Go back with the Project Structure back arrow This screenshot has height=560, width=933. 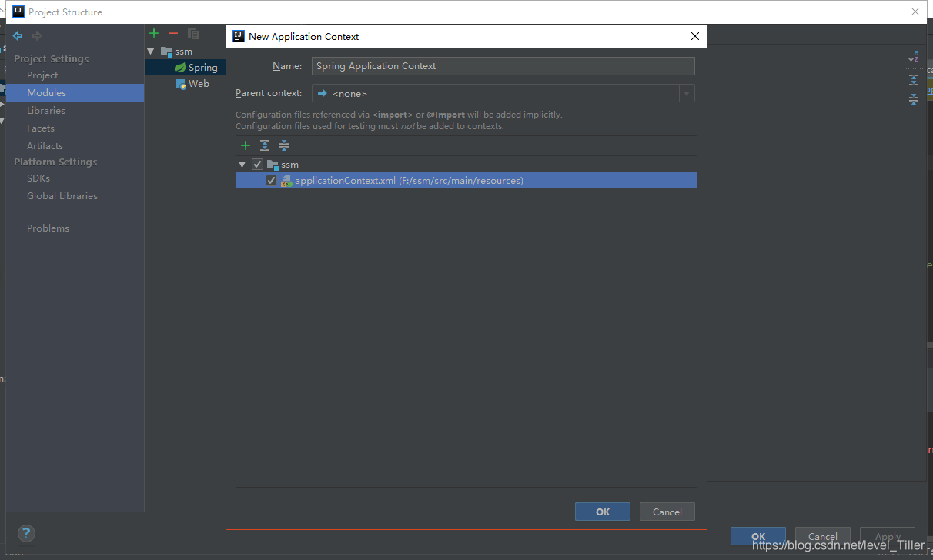(x=18, y=35)
